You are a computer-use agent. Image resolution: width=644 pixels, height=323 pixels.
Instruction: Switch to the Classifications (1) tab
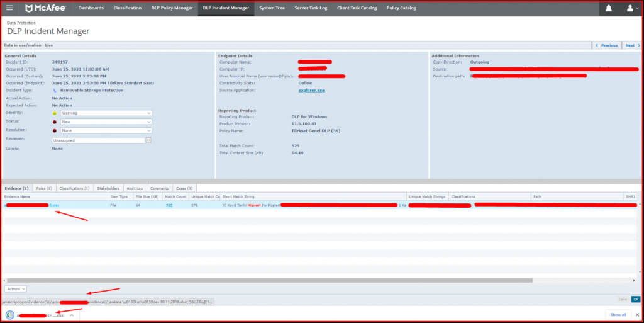click(x=74, y=188)
